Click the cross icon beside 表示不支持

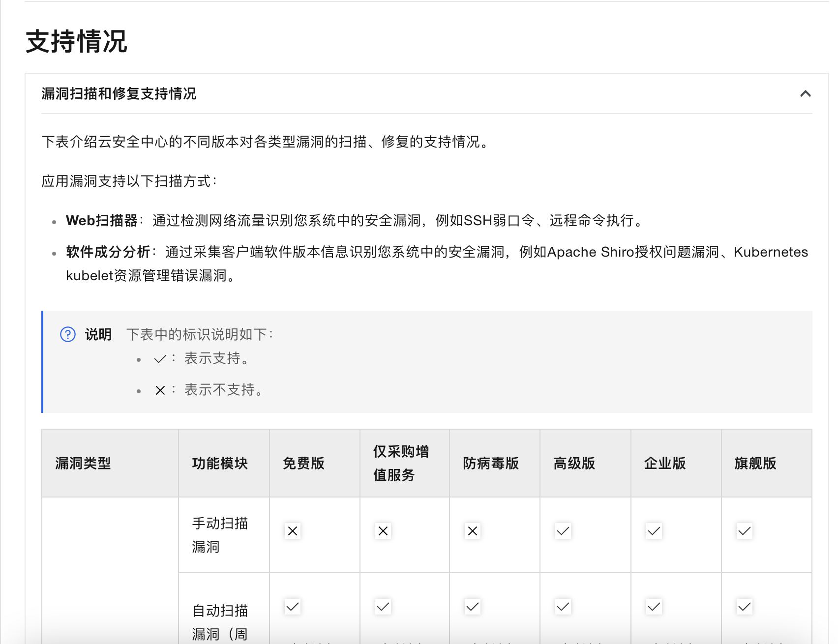(x=160, y=390)
